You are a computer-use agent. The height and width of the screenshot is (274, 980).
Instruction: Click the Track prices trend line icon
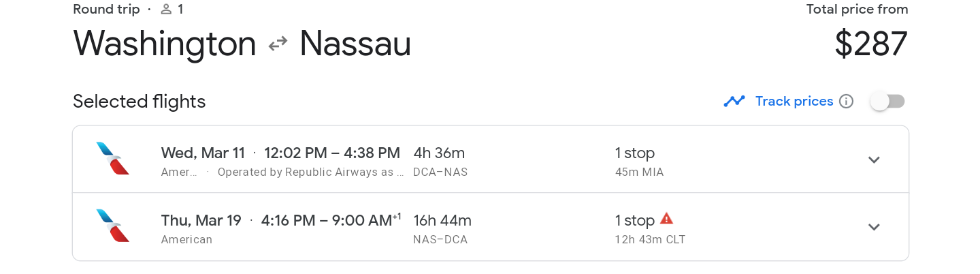pyautogui.click(x=734, y=102)
